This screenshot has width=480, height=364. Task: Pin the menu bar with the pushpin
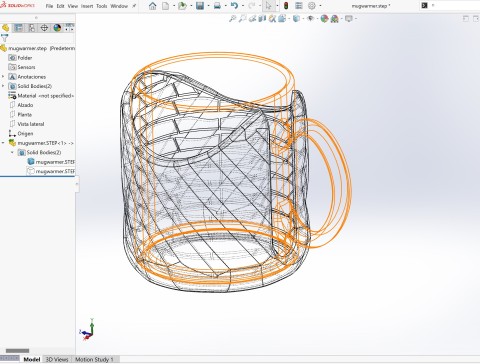pyautogui.click(x=134, y=6)
